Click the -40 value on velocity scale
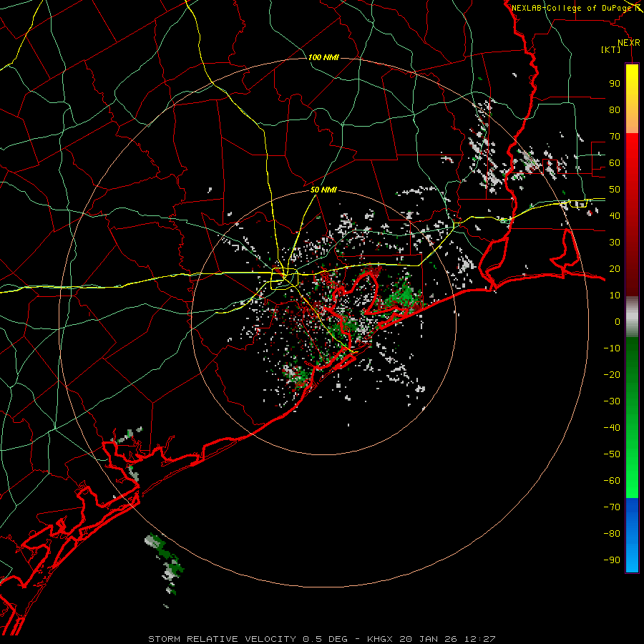Viewport: 644px width, 644px height. [612, 428]
